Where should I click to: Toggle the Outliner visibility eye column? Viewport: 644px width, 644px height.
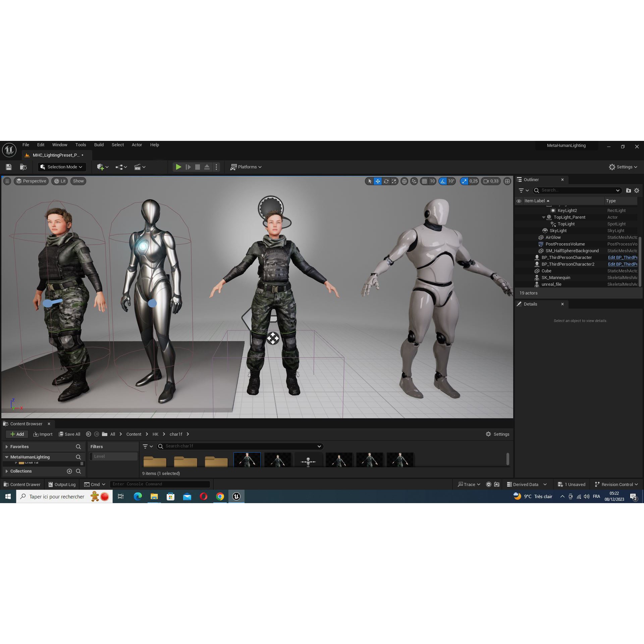pyautogui.click(x=519, y=201)
